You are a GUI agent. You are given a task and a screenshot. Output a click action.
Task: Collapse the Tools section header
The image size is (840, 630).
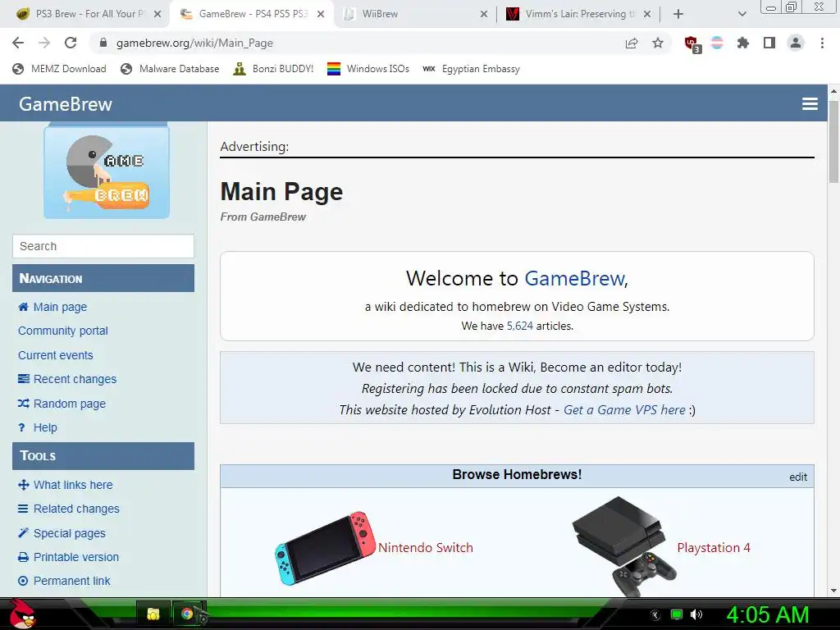pos(103,456)
